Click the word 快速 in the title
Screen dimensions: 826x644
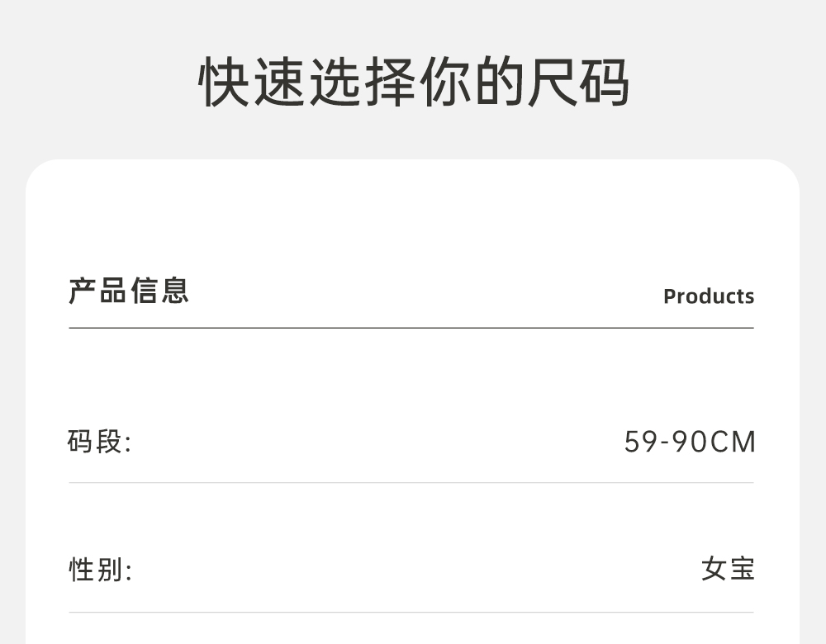[x=252, y=83]
